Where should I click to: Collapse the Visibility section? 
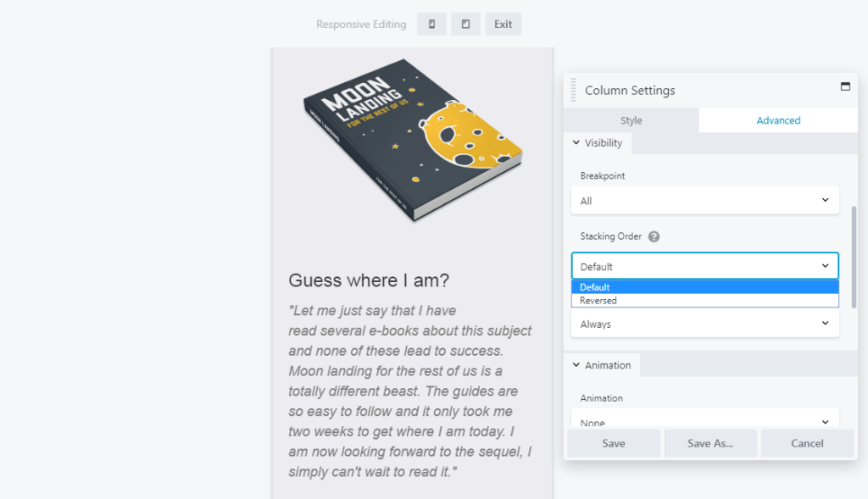point(597,143)
